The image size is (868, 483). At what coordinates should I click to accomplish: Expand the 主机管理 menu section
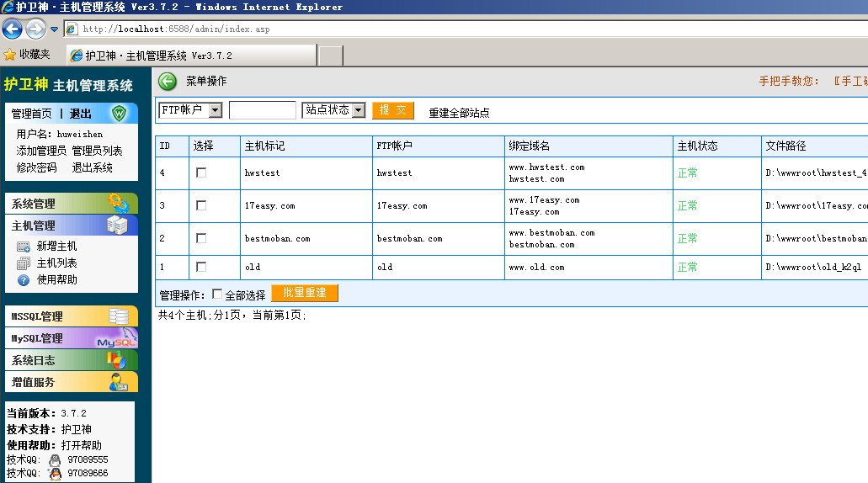72,226
